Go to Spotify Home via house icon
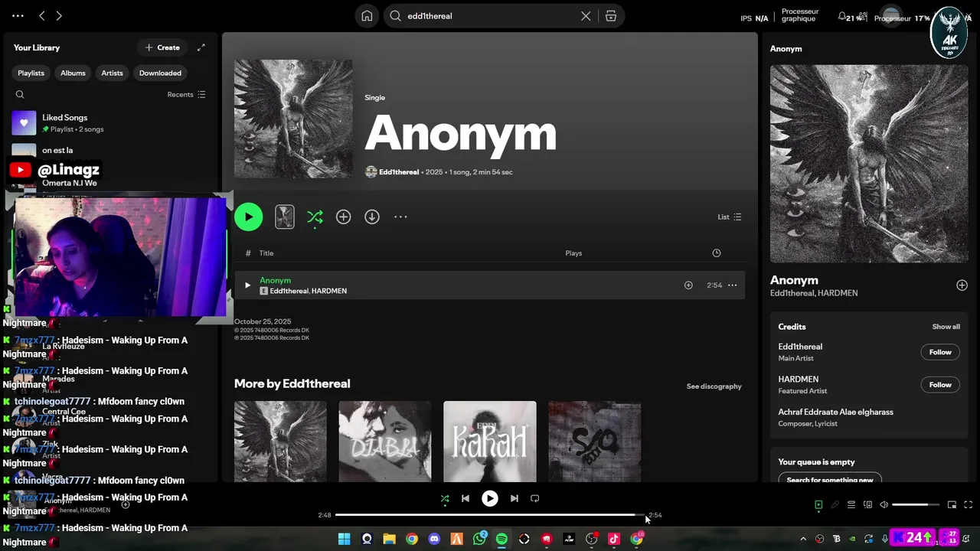Screen dimensions: 980x551 pos(367,16)
